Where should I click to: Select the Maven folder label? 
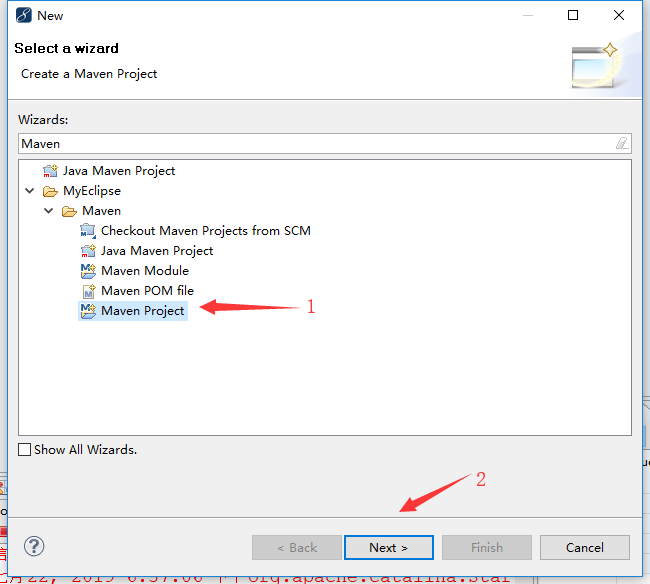click(102, 211)
